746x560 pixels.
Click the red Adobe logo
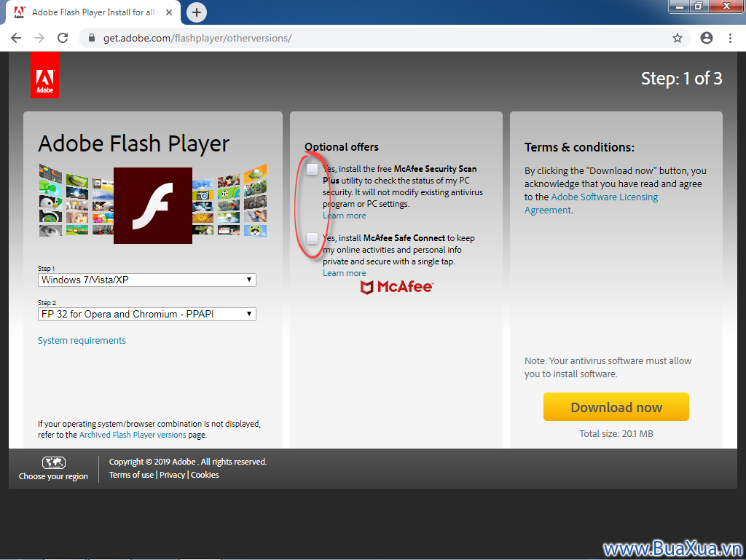pos(44,75)
